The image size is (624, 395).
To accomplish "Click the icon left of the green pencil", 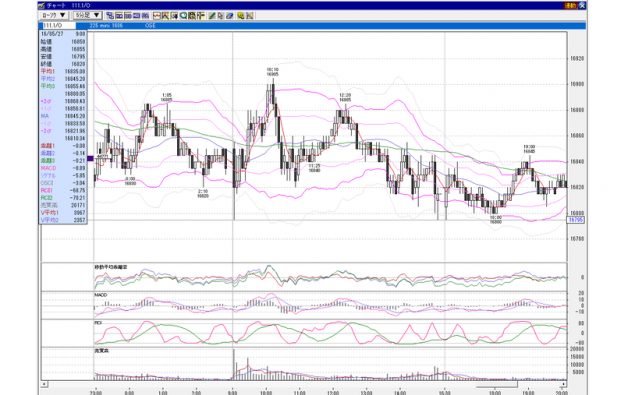I will pos(201,16).
